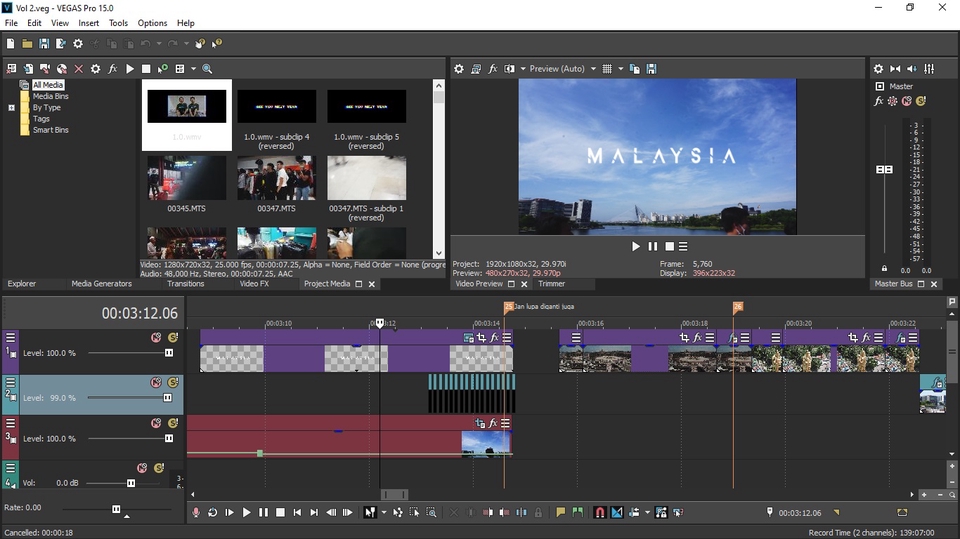Open the Mixing Console icon
The width and height of the screenshot is (960, 539).
(929, 69)
